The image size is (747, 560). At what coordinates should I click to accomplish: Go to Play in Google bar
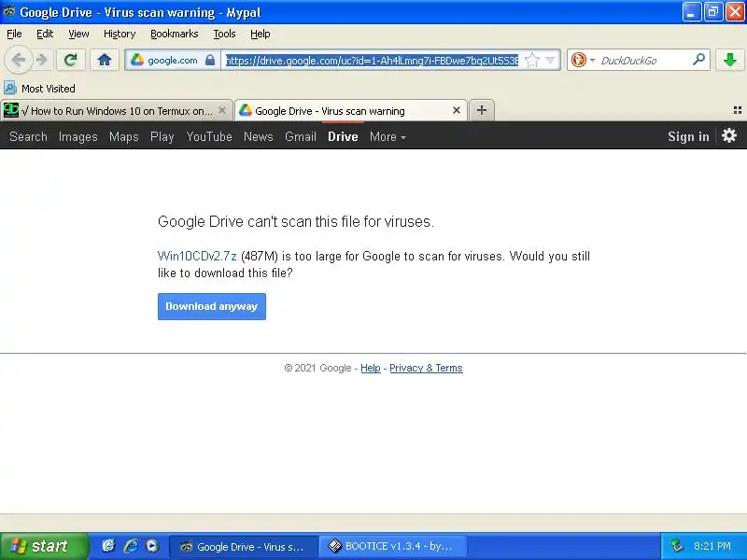(x=162, y=136)
